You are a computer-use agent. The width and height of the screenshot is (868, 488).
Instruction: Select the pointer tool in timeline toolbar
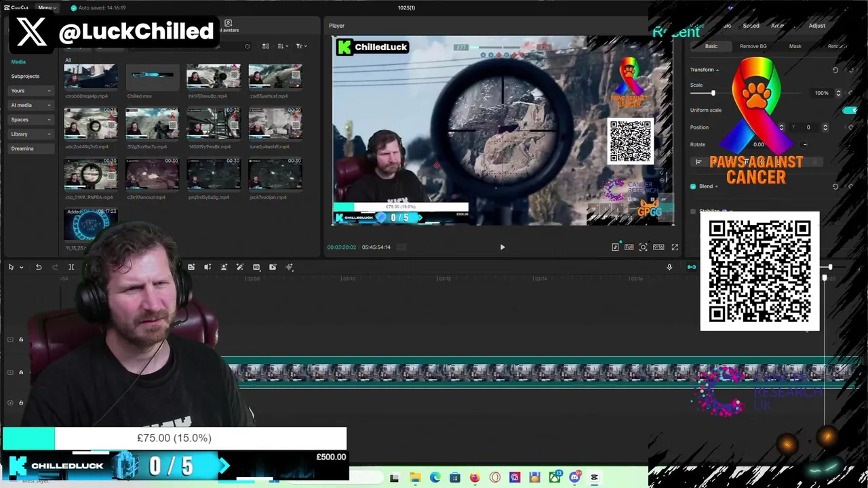pos(11,267)
